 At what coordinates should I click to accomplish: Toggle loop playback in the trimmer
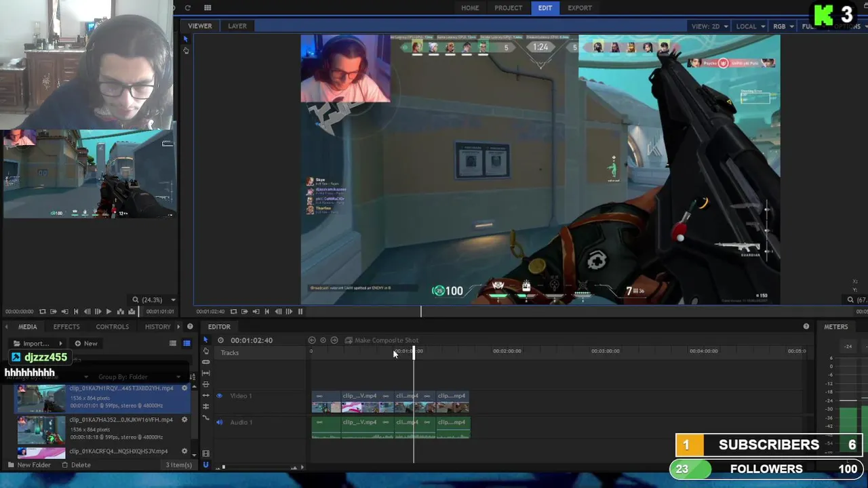point(43,312)
